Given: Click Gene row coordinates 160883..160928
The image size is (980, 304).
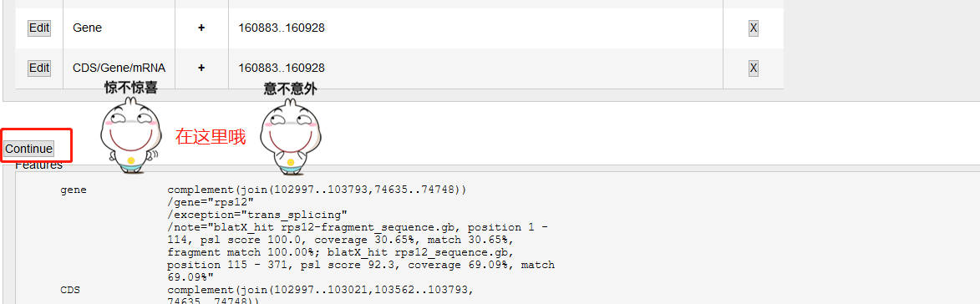Looking at the screenshot, I should tap(282, 28).
